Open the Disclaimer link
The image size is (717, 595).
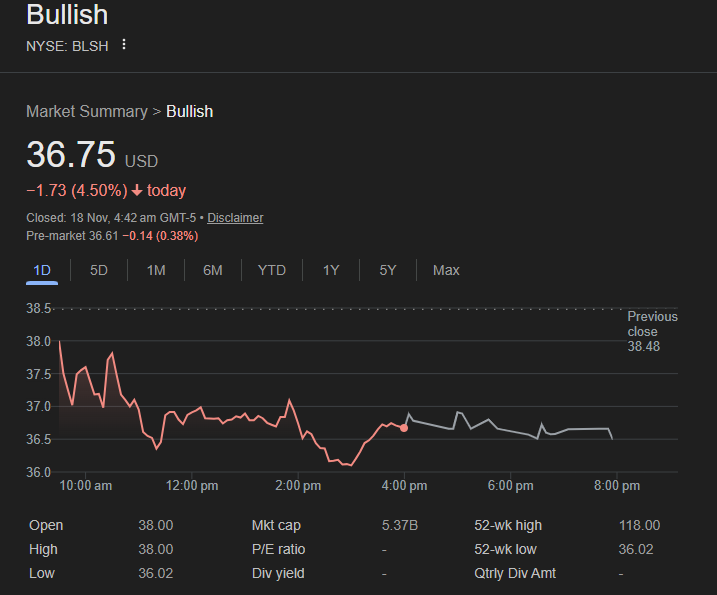235,218
